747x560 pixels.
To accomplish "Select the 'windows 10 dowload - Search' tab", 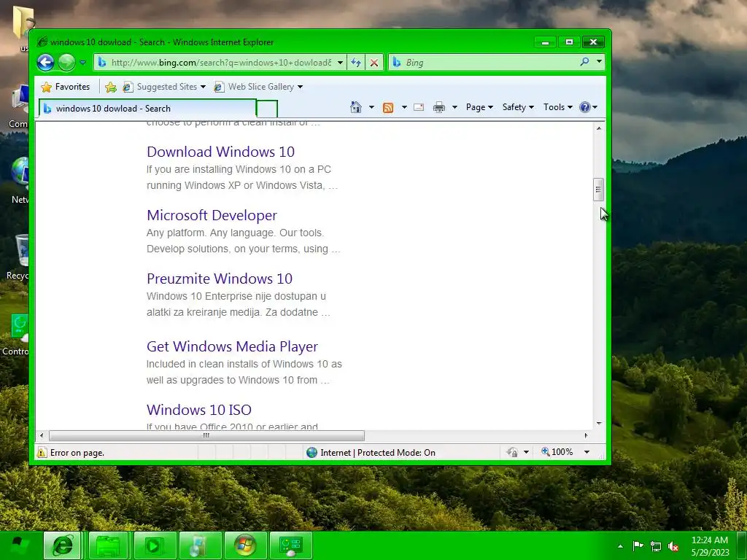I will point(147,109).
